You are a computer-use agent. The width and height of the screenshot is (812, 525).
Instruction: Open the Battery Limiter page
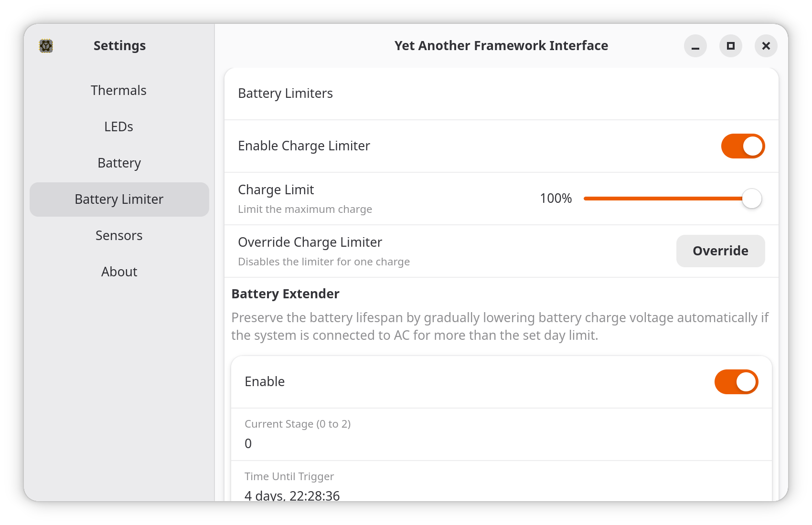[x=119, y=199]
